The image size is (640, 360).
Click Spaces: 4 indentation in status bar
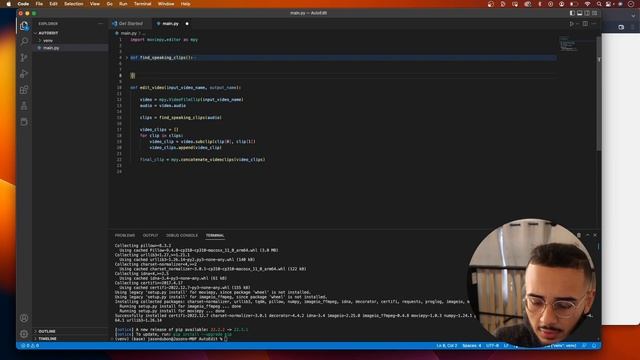pos(471,346)
